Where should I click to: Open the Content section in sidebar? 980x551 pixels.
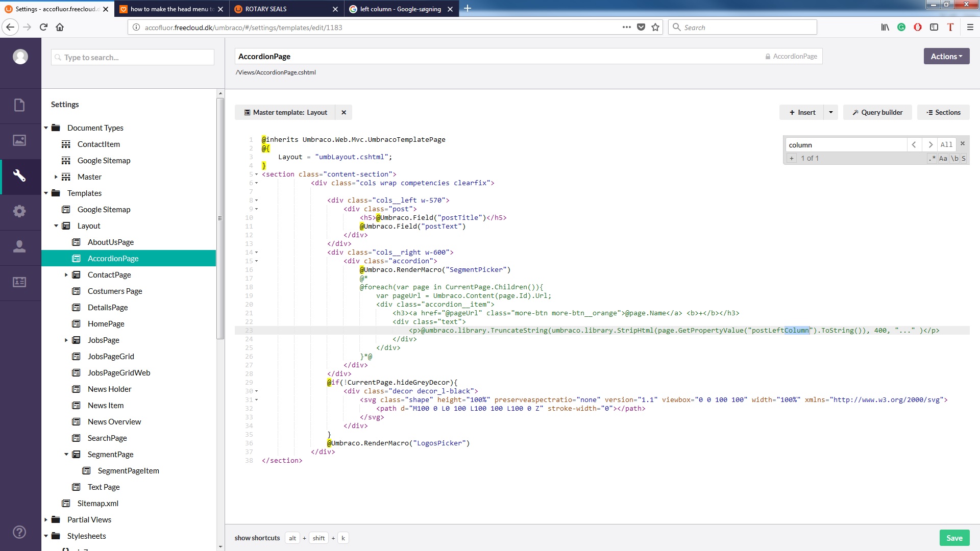19,105
